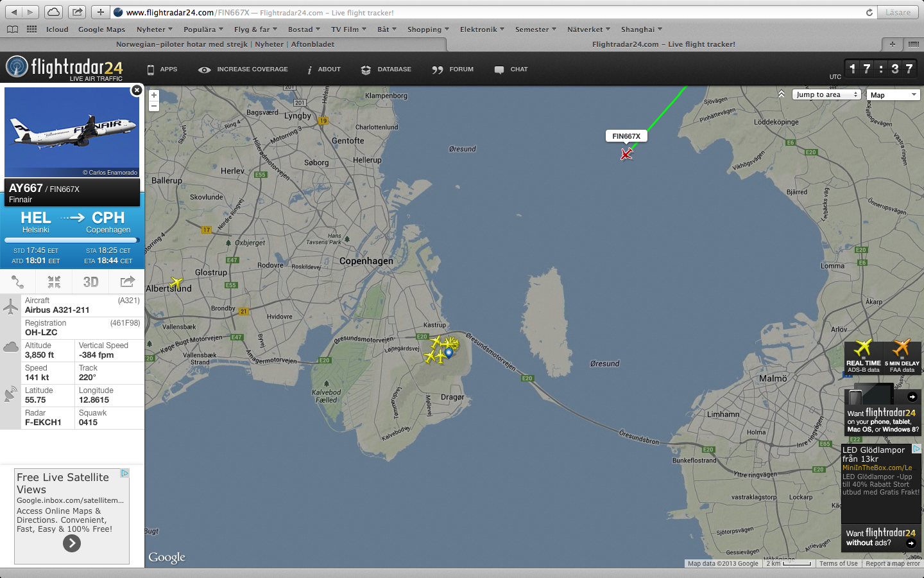Click the Finnair aircraft photo
Viewport: 924px width, 578px height.
click(72, 132)
